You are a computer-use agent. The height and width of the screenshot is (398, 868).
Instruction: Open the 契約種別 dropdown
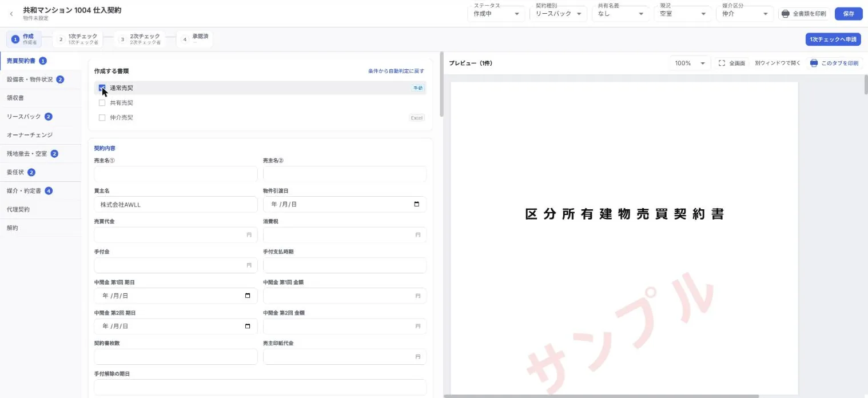558,14
